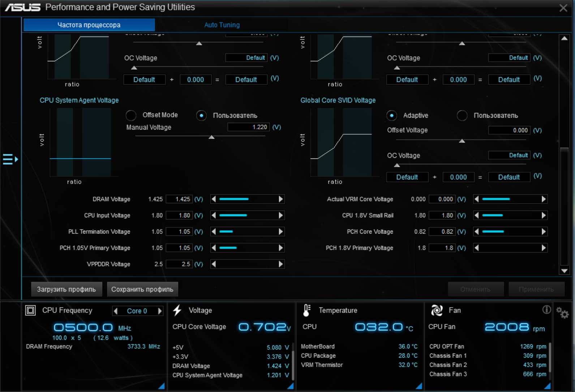The height and width of the screenshot is (392, 575).
Task: Increase DRAM Voltage with right arrow
Action: pyautogui.click(x=281, y=199)
